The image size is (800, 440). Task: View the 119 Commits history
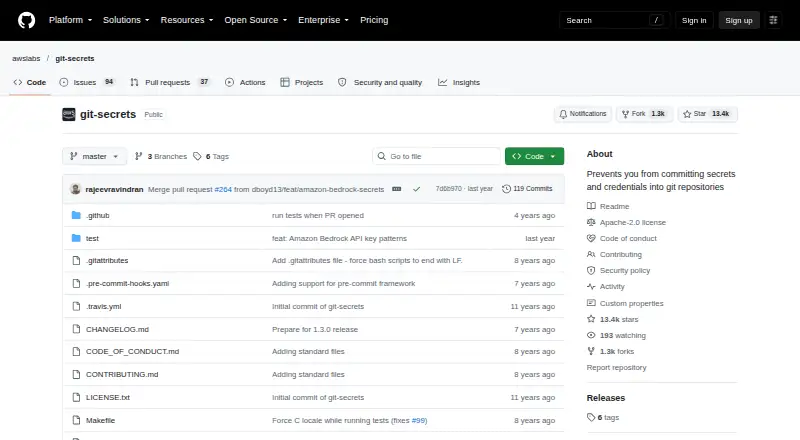click(527, 189)
